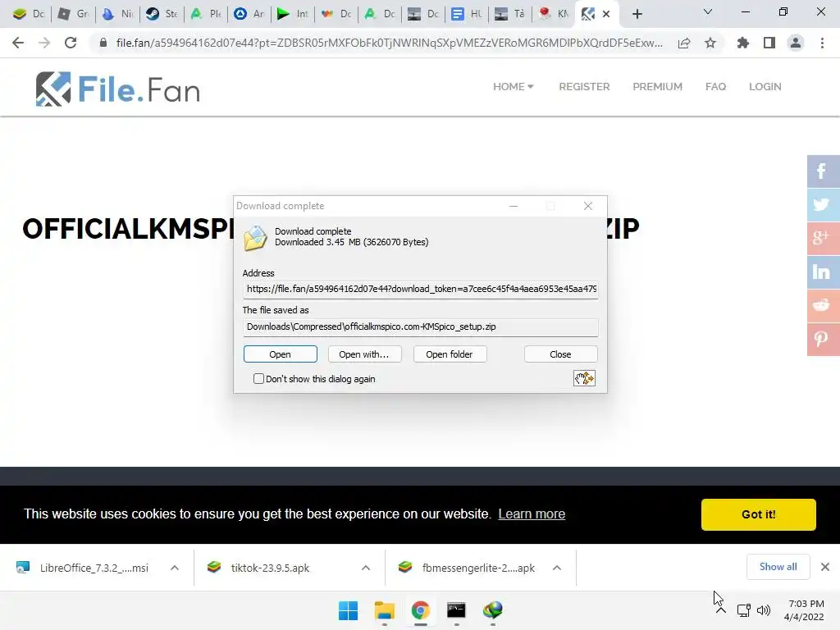Open LibreOffice_7.3.2 msi download item

[84, 568]
